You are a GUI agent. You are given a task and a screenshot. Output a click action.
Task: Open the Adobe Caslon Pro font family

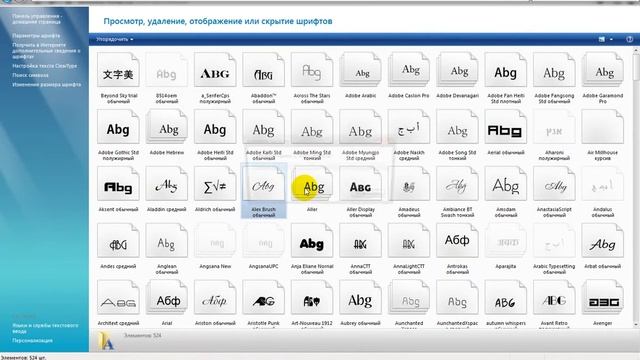[x=409, y=70]
